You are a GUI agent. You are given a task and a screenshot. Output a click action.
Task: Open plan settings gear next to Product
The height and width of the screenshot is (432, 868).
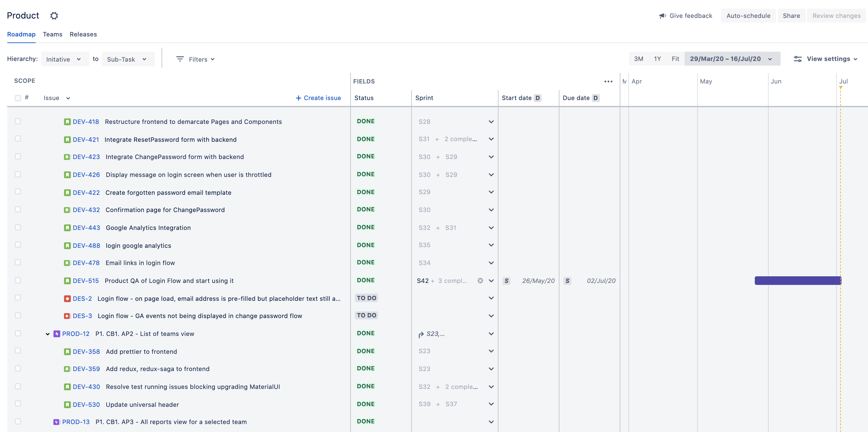(54, 16)
